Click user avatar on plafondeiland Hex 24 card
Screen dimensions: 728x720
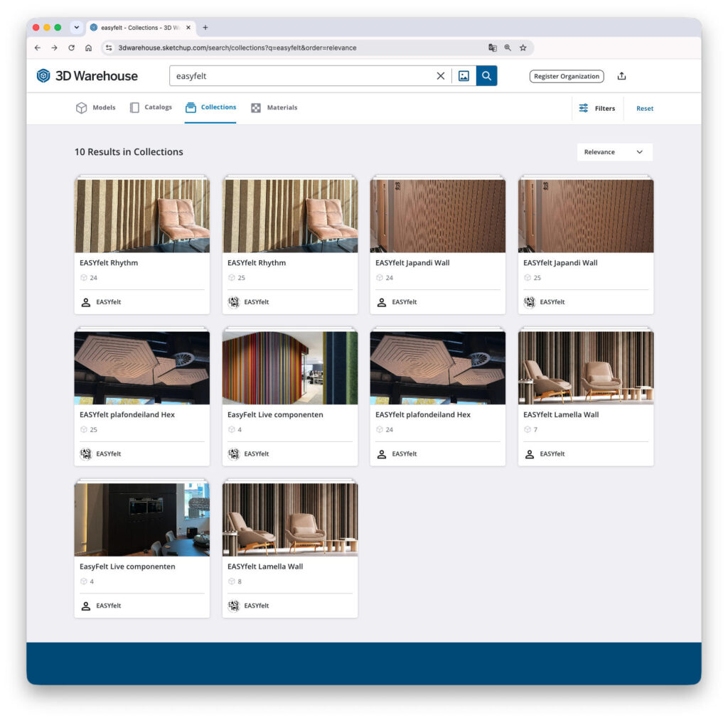point(382,454)
